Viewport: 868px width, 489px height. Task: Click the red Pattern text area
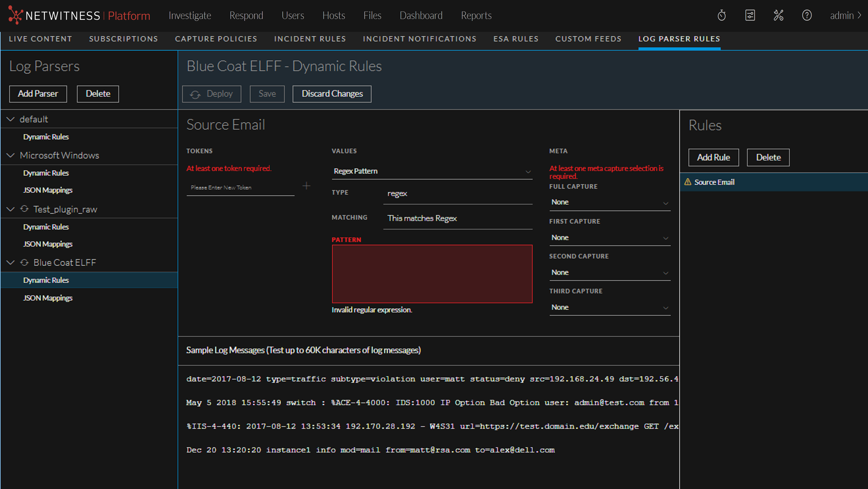tap(432, 274)
